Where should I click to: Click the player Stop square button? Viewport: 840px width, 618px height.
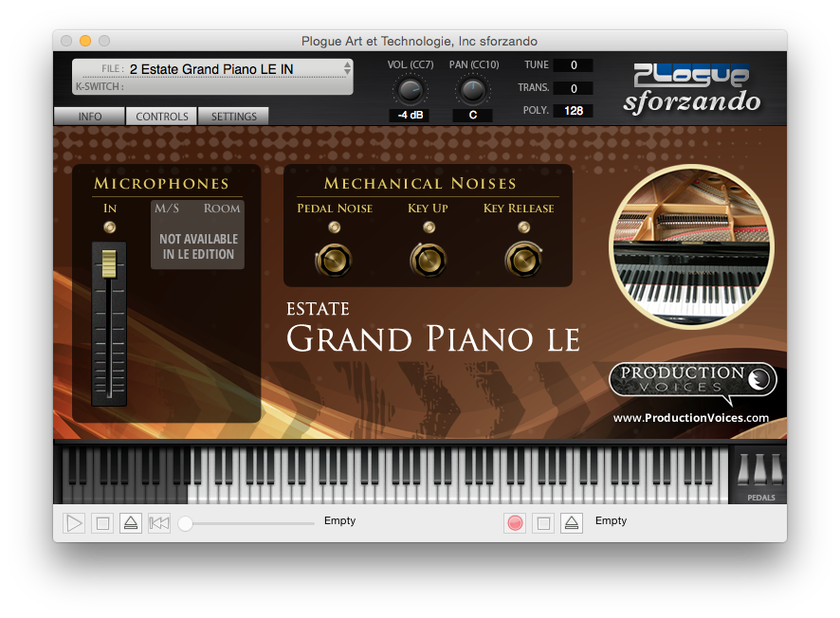(x=102, y=523)
